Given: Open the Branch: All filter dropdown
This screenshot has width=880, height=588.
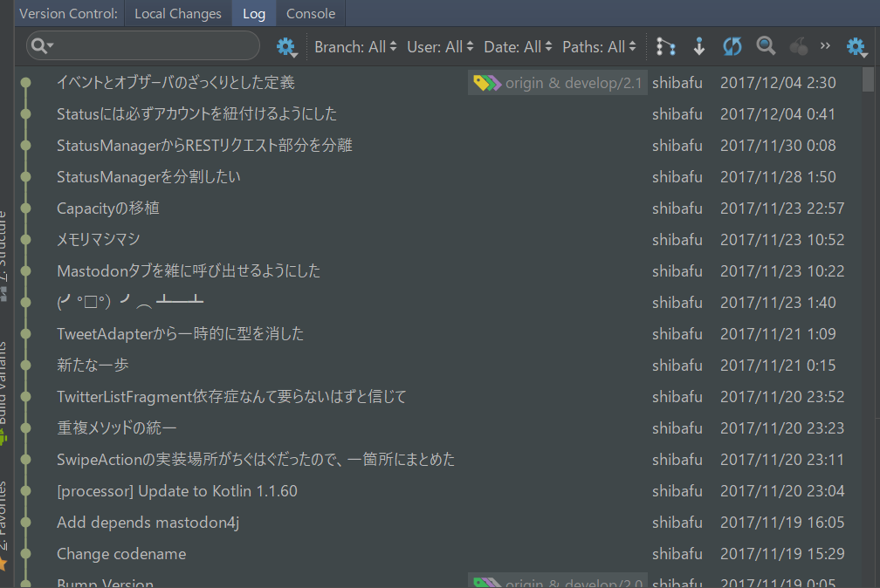Looking at the screenshot, I should pos(355,47).
